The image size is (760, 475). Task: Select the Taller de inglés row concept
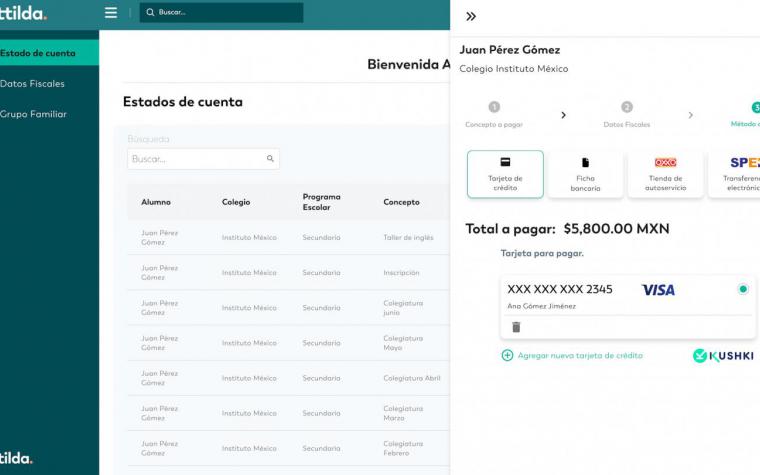[x=408, y=238]
